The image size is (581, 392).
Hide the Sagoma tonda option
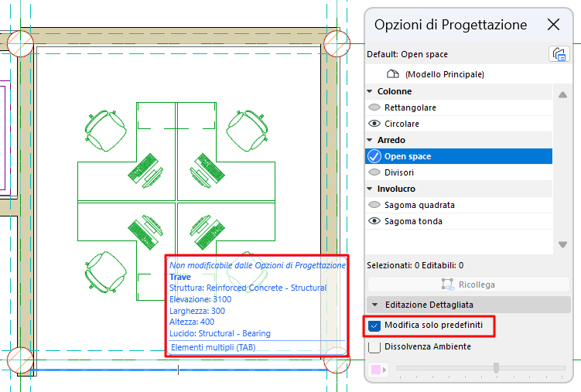pyautogui.click(x=374, y=221)
